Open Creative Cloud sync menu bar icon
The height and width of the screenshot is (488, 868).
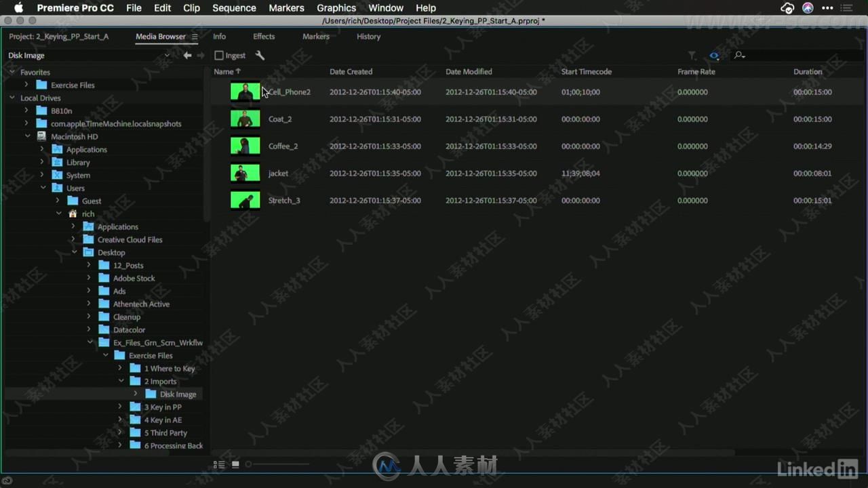click(787, 8)
